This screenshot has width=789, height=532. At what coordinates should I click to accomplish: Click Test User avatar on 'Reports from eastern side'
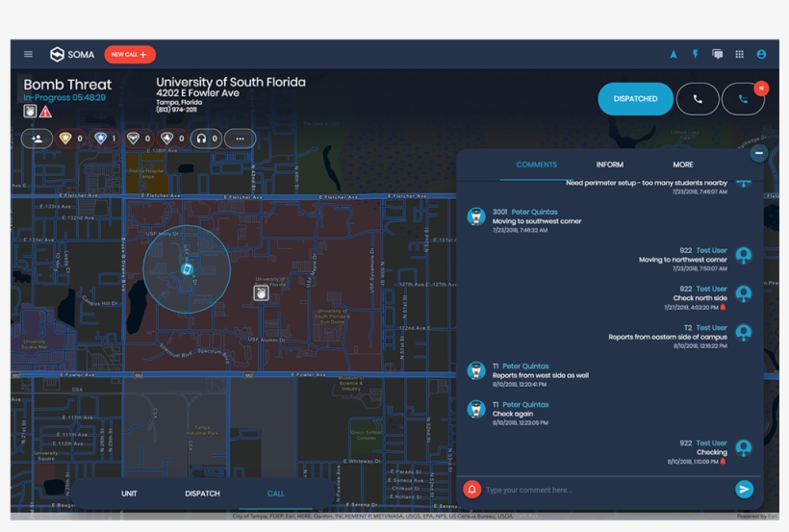pyautogui.click(x=744, y=332)
